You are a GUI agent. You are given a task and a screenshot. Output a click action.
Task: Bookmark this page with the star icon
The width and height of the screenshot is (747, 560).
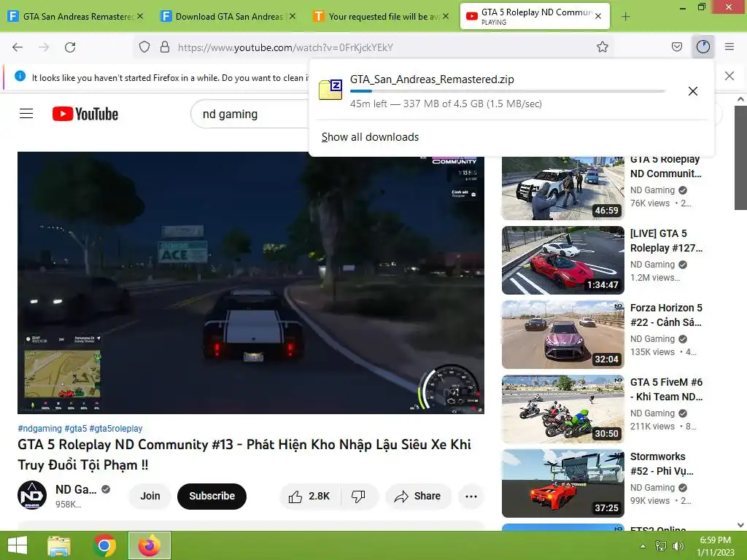pyautogui.click(x=603, y=47)
